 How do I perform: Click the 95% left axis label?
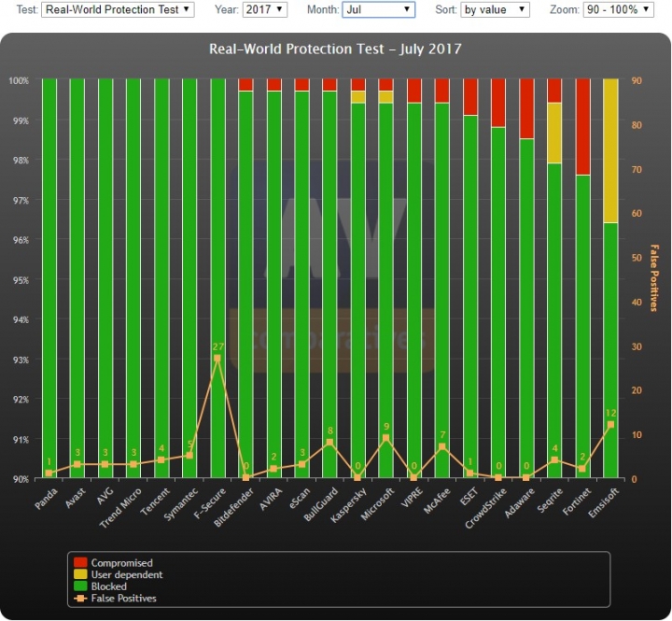pyautogui.click(x=21, y=280)
